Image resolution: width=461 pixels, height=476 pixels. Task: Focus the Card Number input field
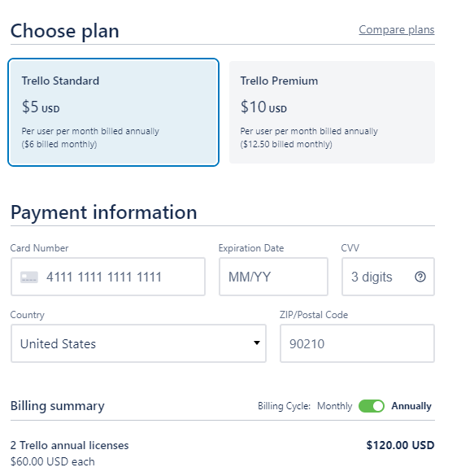tap(108, 277)
